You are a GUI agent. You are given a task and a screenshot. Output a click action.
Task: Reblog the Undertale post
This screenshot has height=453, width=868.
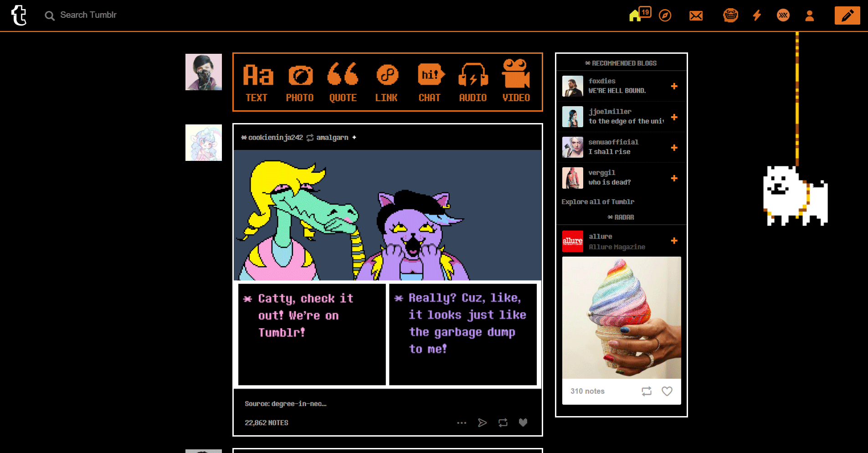click(x=503, y=422)
